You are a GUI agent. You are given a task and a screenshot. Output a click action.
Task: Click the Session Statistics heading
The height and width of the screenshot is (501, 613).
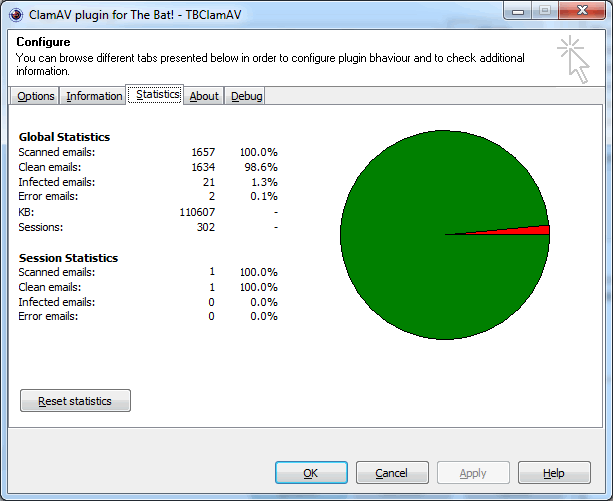point(68,258)
